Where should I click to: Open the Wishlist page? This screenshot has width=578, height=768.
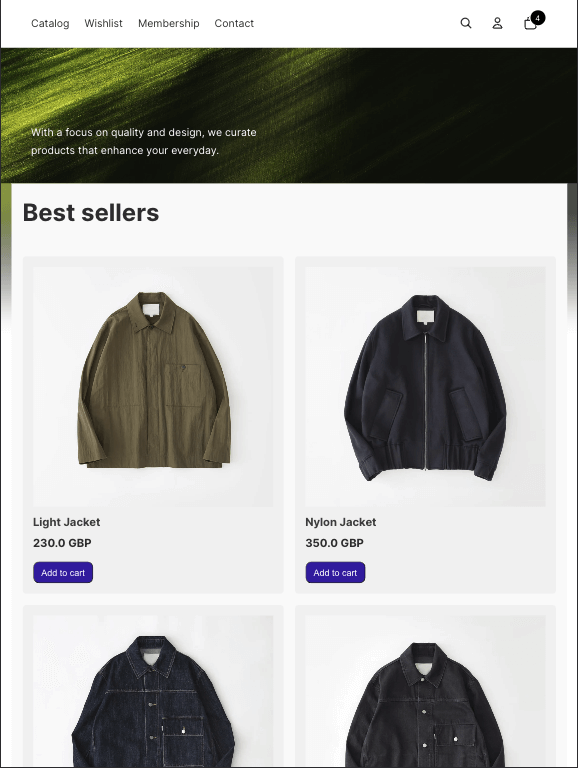[x=103, y=23]
